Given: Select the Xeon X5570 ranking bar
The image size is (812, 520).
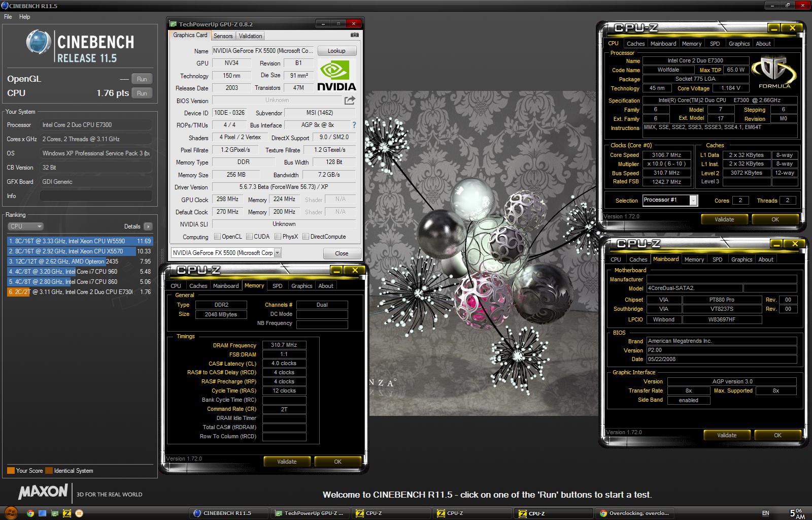Looking at the screenshot, I should click(80, 251).
